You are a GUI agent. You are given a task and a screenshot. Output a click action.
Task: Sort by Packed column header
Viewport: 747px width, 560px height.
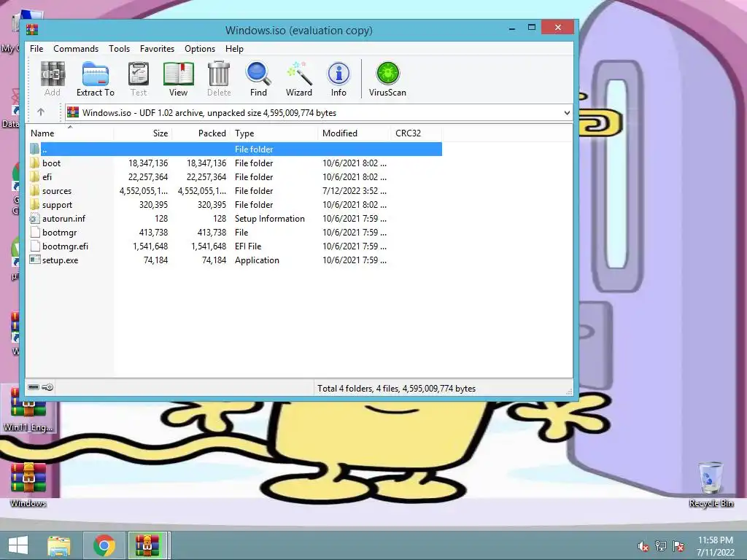click(201, 133)
